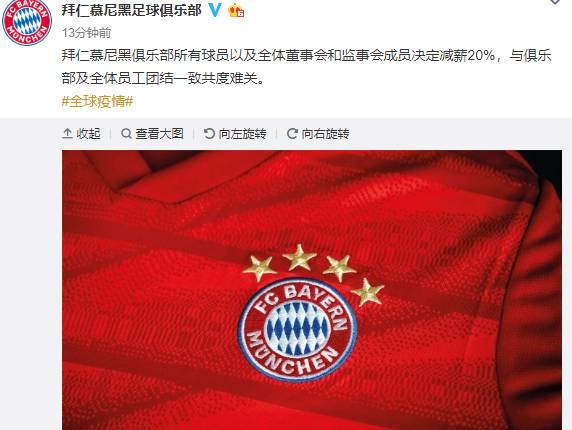The image size is (572, 430).
Task: Click the counterclockwise rotate arrow icon
Action: pos(209,134)
